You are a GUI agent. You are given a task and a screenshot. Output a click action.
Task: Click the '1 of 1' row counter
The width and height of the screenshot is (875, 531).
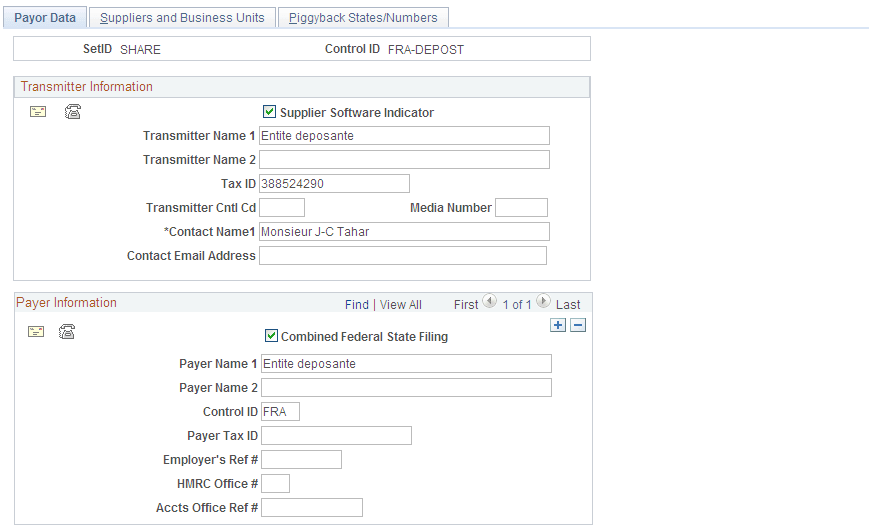[517, 305]
